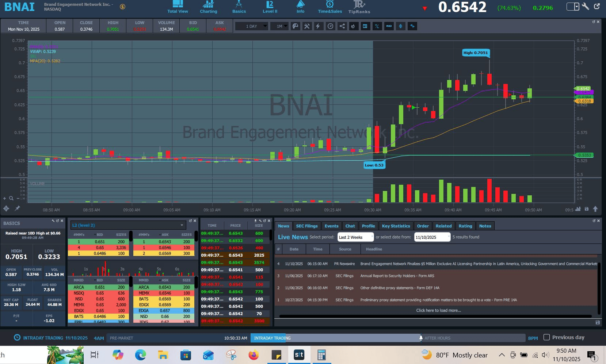
Task: Open the Form PRE 14A preliminary proxy headline
Action: tap(438, 300)
